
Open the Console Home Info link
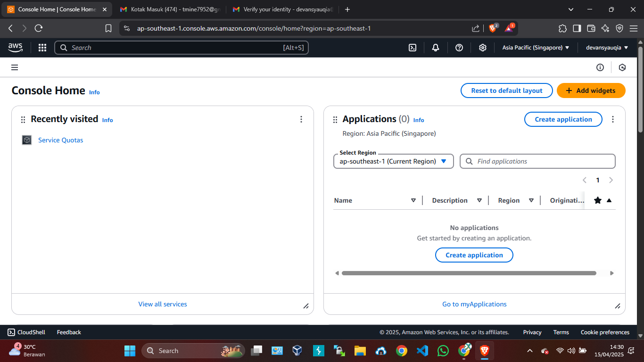click(x=94, y=92)
